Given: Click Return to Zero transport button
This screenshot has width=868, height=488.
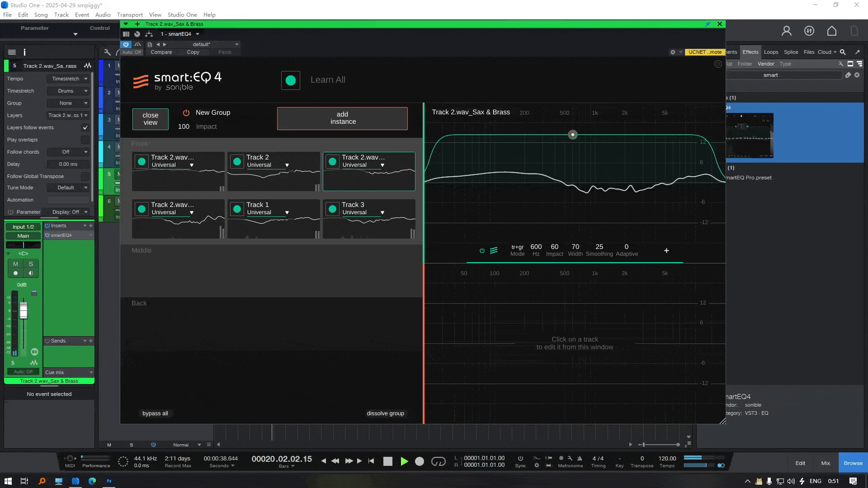Looking at the screenshot, I should [x=371, y=461].
